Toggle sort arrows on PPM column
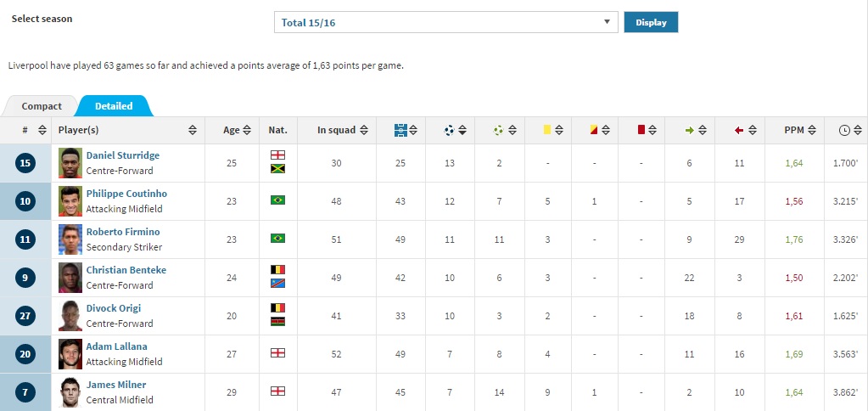Screen dimensions: 868x411 click(811, 131)
